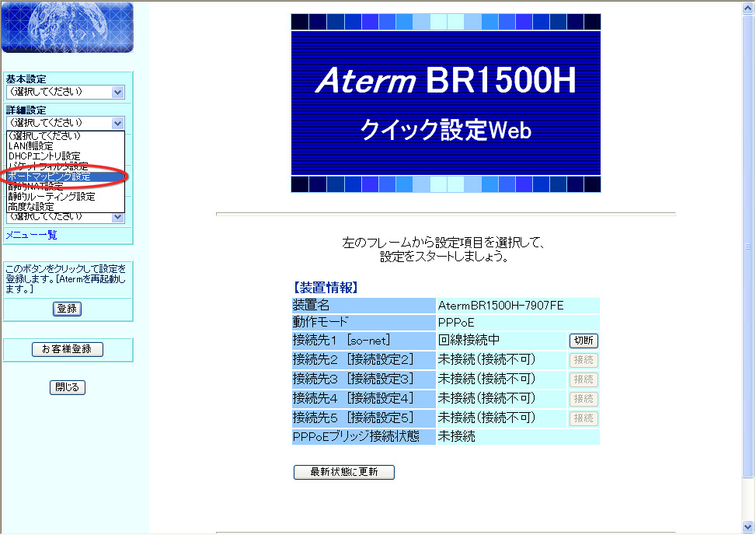Click the scrollbar down arrow
Screen dimensions: 756x535
pyautogui.click(x=747, y=526)
